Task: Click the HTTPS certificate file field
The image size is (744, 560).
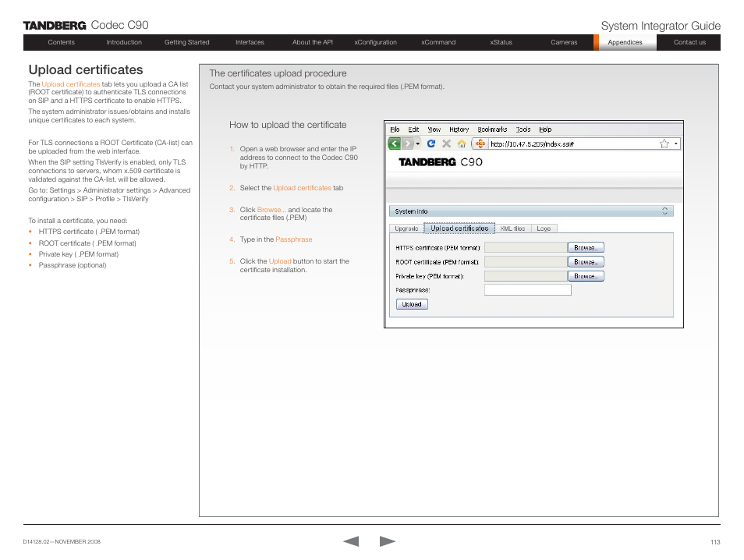Action: click(526, 248)
